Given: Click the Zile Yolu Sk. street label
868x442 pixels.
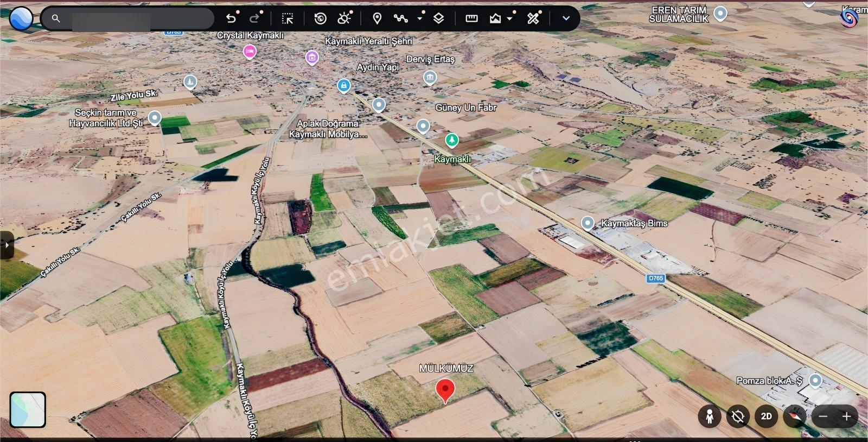Looking at the screenshot, I should click(134, 96).
